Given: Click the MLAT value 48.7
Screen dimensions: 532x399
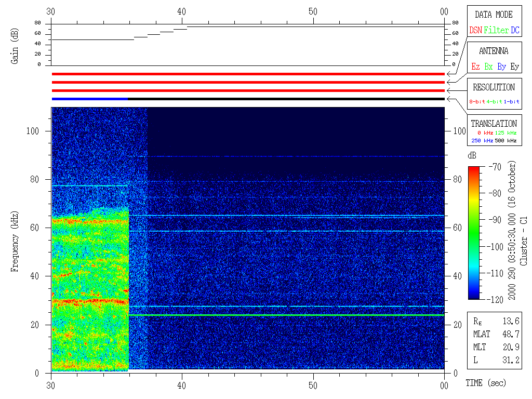Looking at the screenshot, I should click(511, 334).
